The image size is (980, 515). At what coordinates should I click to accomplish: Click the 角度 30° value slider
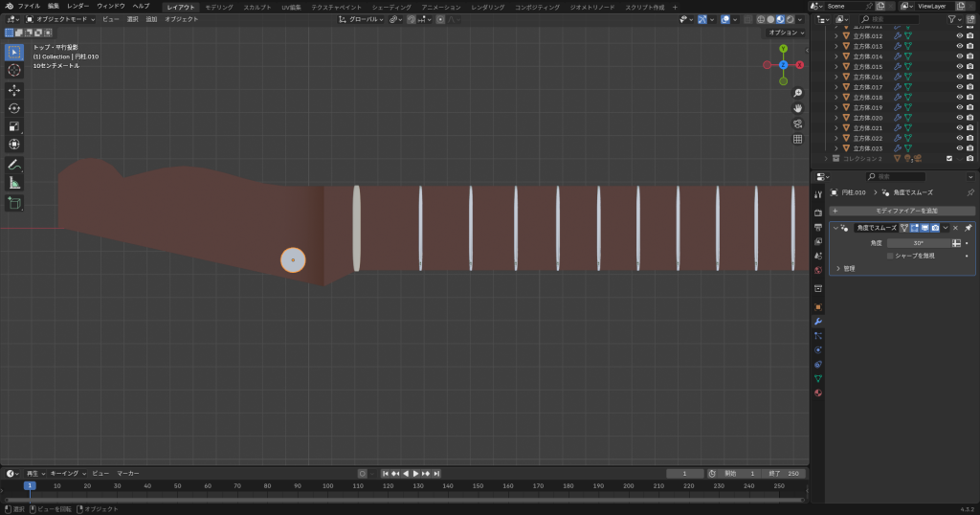(917, 243)
